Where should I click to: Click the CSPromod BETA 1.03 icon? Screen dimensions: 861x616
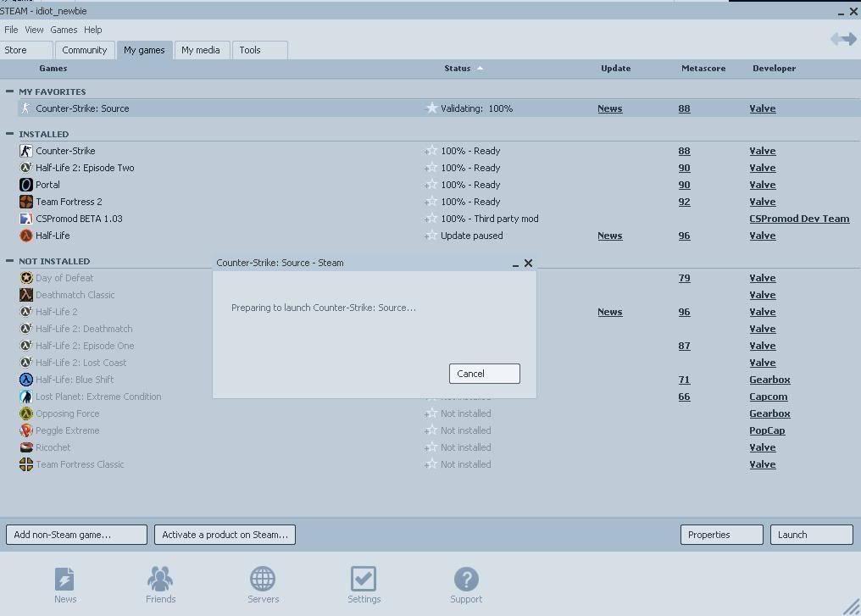pos(25,219)
